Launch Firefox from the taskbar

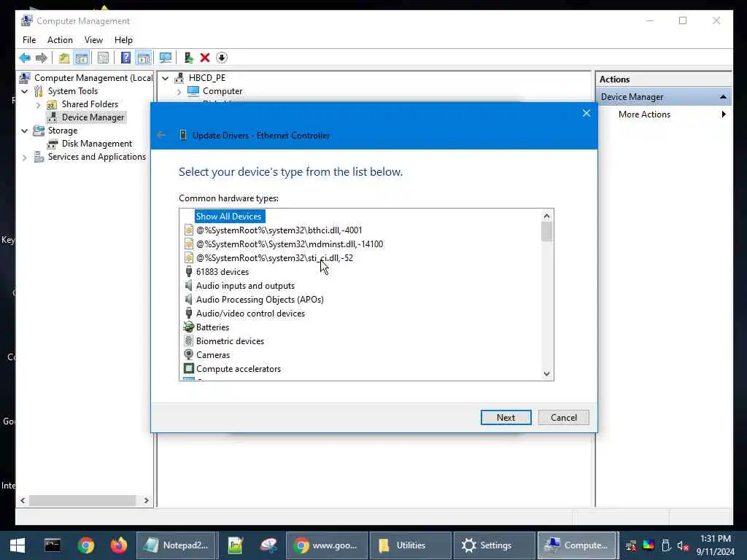click(119, 545)
